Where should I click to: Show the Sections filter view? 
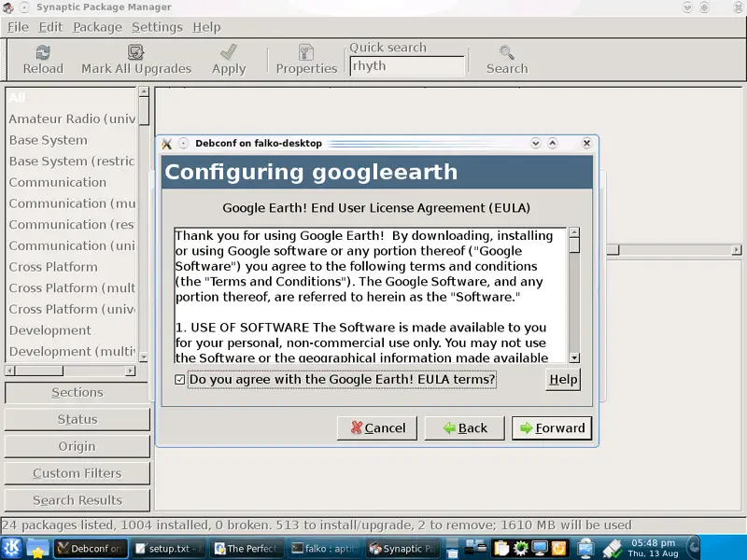pyautogui.click(x=78, y=393)
